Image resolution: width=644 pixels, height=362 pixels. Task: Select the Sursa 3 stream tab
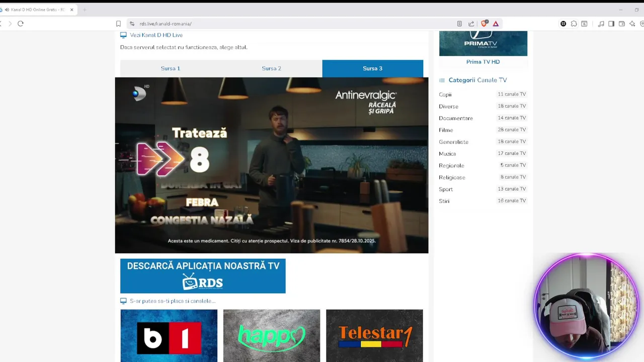pyautogui.click(x=373, y=68)
